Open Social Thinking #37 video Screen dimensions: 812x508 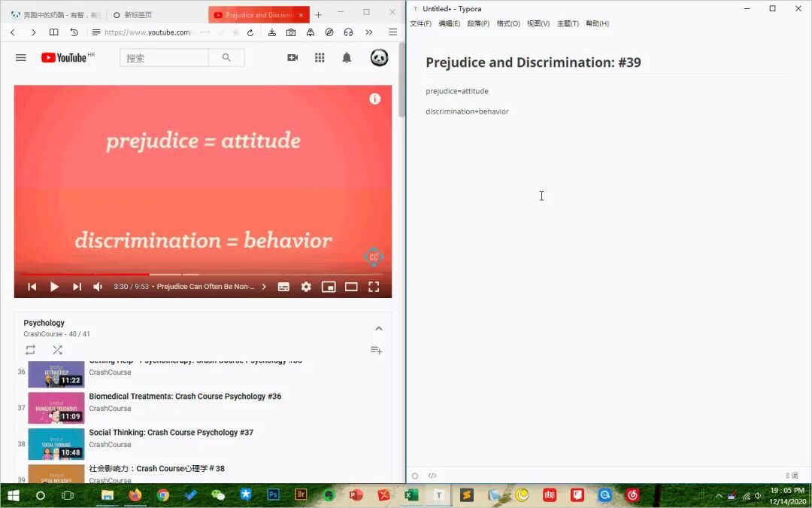point(171,432)
